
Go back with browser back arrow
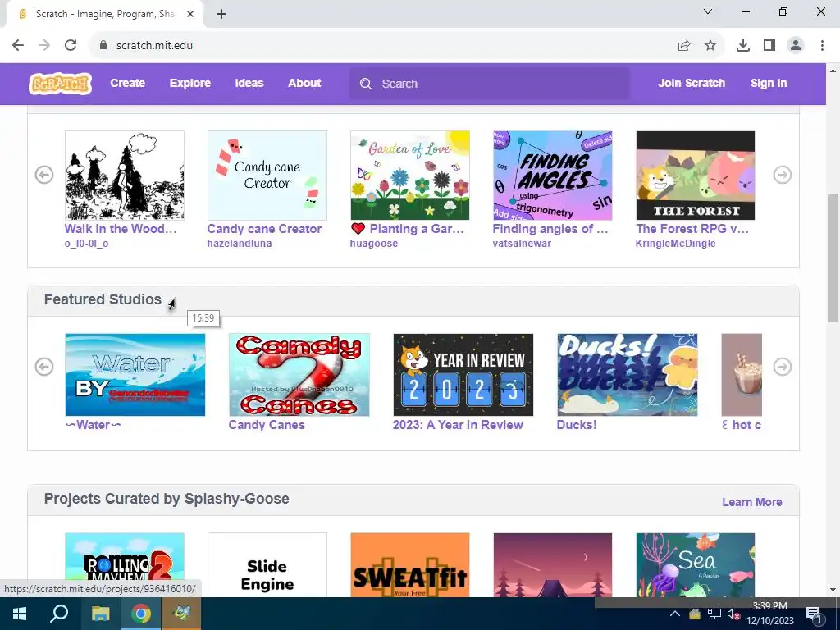[18, 46]
